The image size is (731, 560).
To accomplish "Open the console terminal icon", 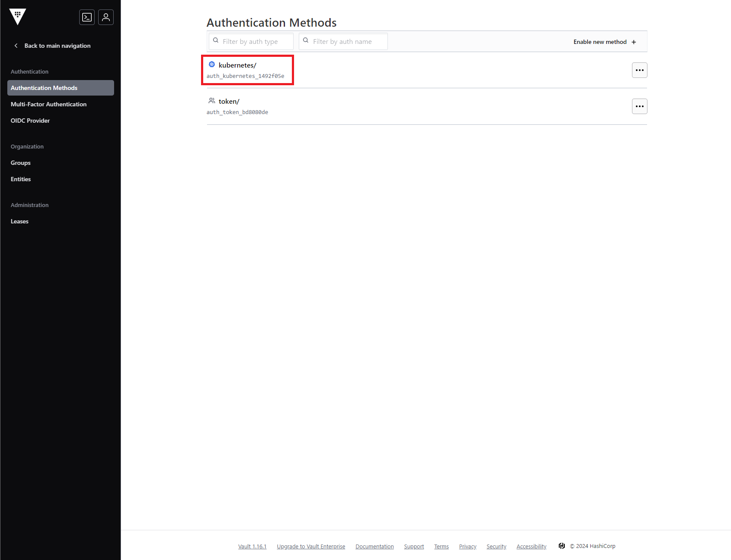I will click(87, 17).
